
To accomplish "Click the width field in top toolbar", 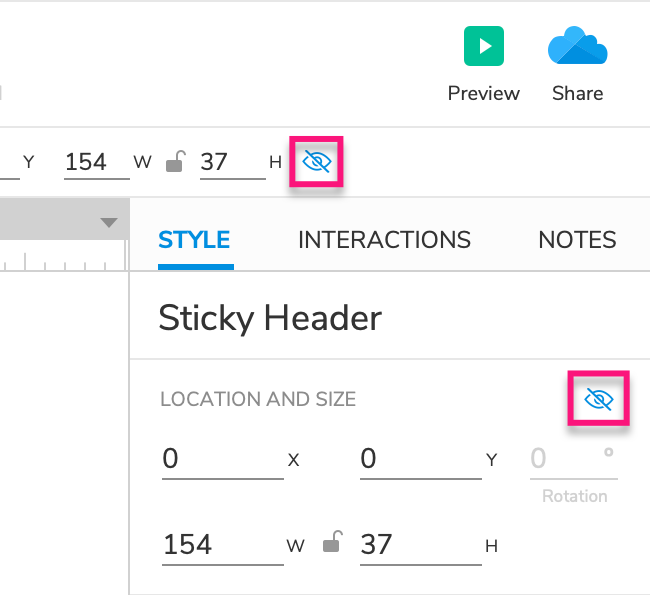I will [x=95, y=162].
